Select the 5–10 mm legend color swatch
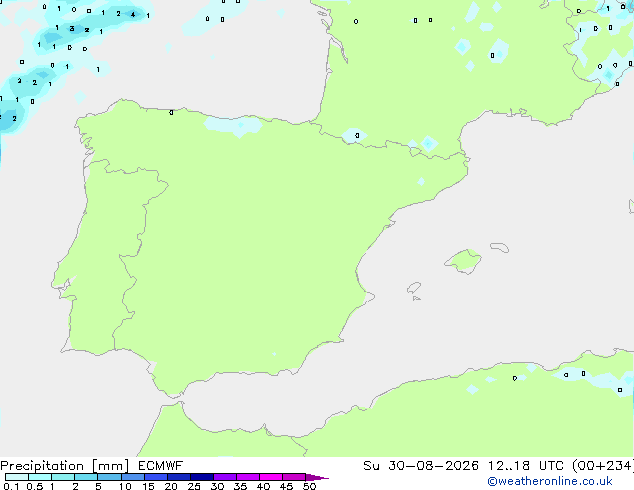 tap(109, 477)
